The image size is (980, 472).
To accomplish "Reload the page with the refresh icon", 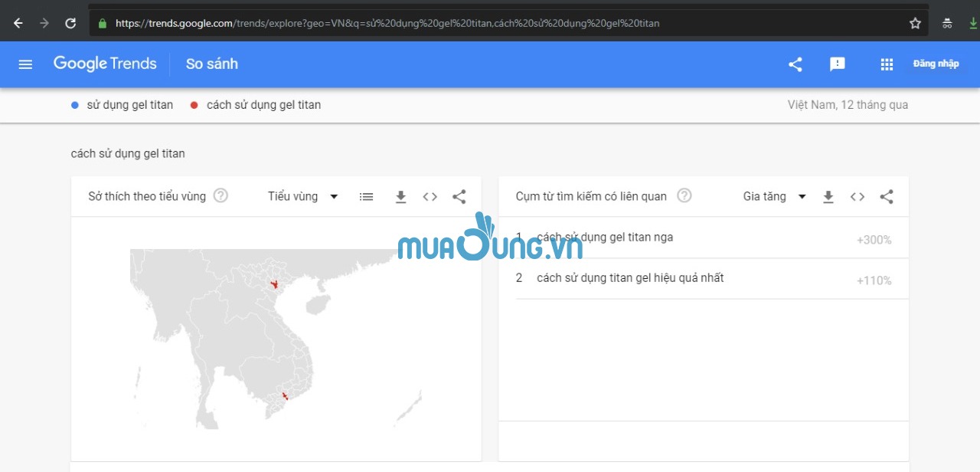I will [70, 23].
